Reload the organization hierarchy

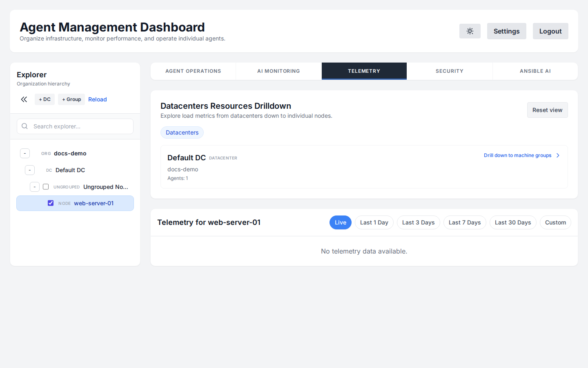98,99
